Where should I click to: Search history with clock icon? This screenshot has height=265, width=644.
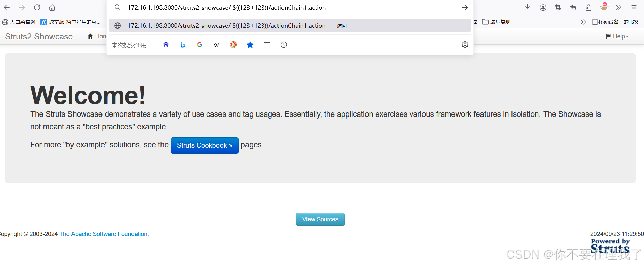click(x=284, y=45)
